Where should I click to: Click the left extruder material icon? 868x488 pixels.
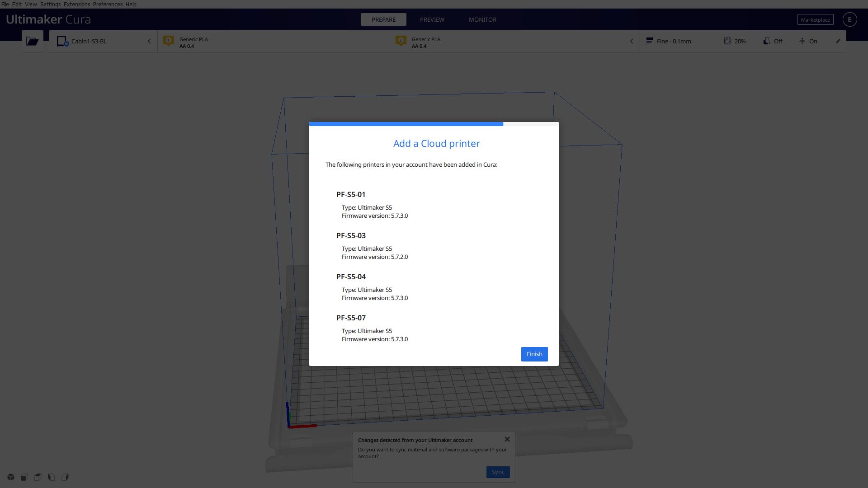pos(169,41)
